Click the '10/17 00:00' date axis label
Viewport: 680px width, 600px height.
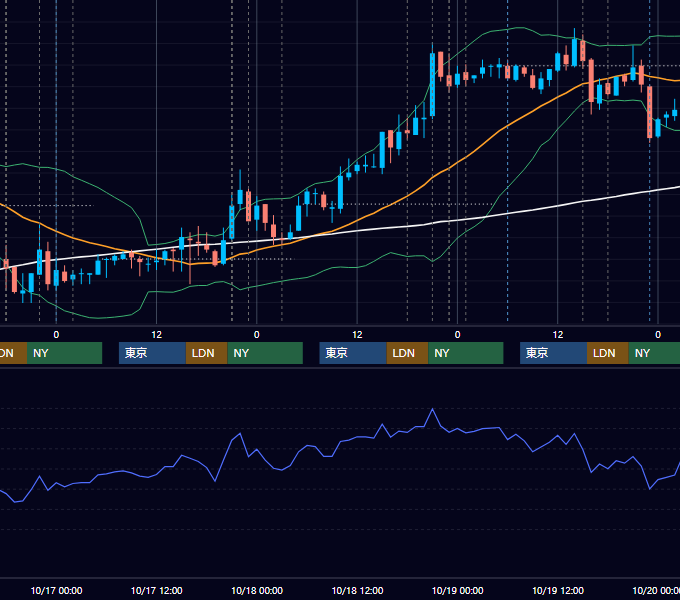pyautogui.click(x=56, y=590)
